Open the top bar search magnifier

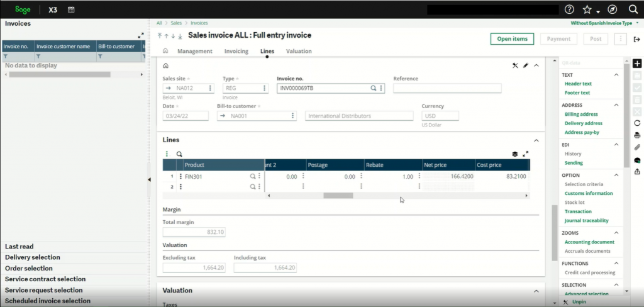[x=633, y=9]
